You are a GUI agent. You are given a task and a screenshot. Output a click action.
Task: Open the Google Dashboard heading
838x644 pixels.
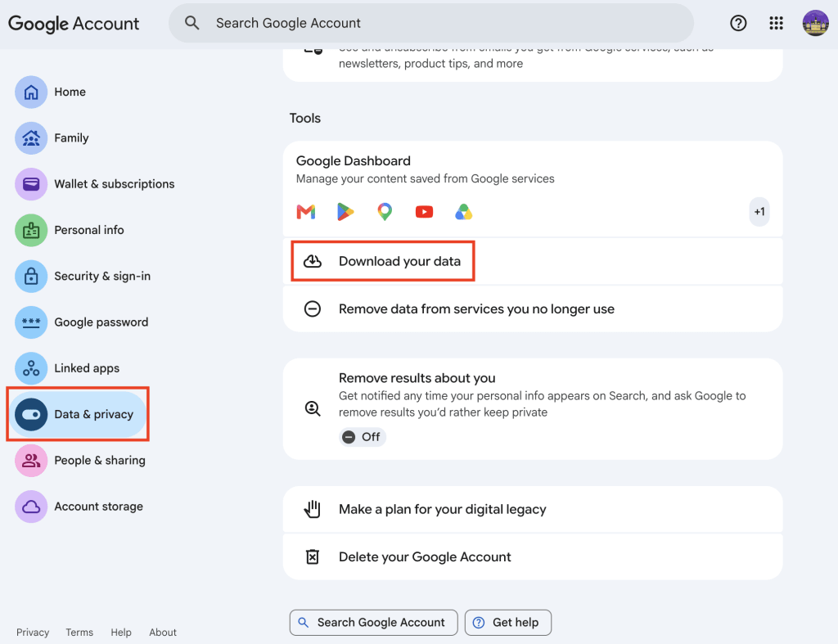[354, 161]
